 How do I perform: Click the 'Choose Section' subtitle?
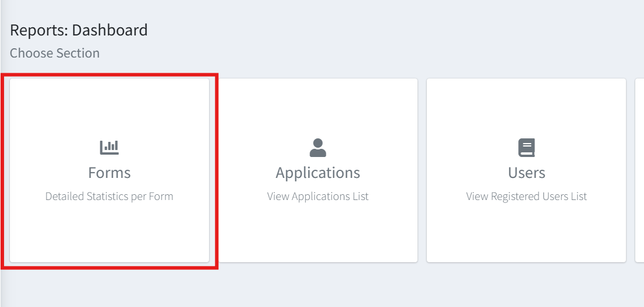pos(55,53)
